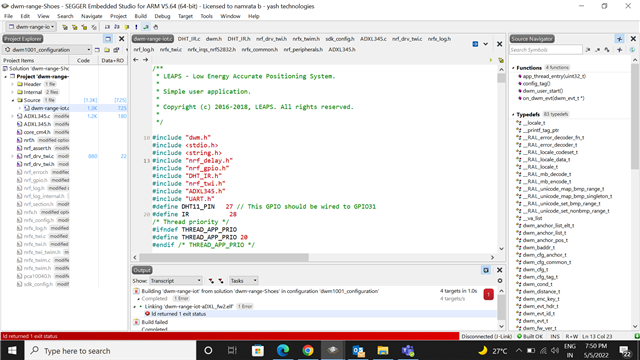640x360 pixels.
Task: Open the Build menu
Action: point(140,16)
